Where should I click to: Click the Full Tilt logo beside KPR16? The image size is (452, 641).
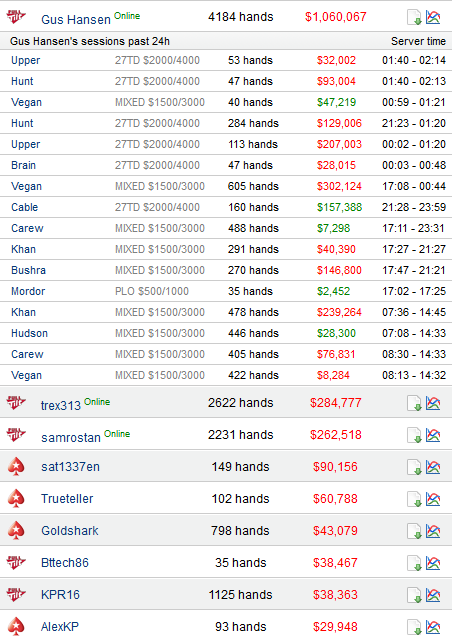(16, 594)
